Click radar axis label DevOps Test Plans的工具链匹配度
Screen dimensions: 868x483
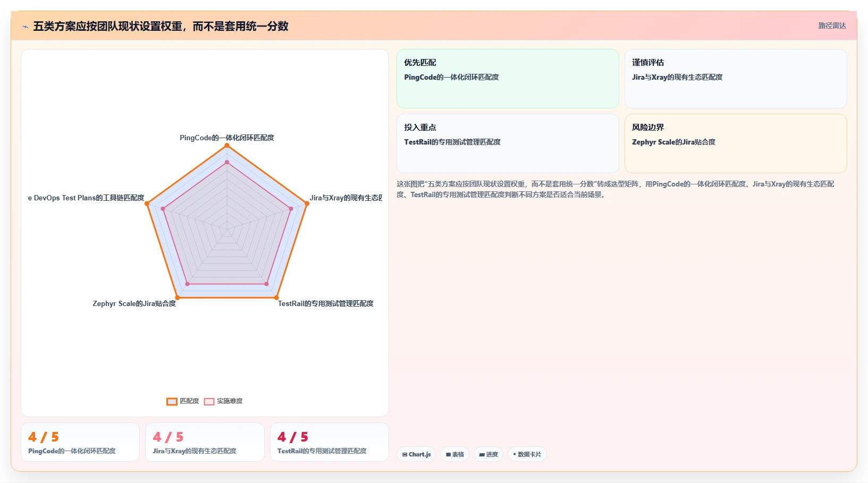coord(86,198)
